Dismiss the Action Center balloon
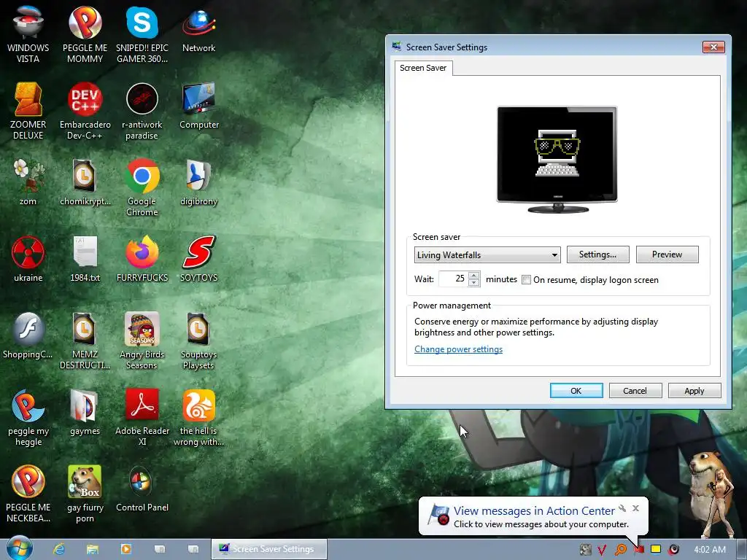 [635, 508]
